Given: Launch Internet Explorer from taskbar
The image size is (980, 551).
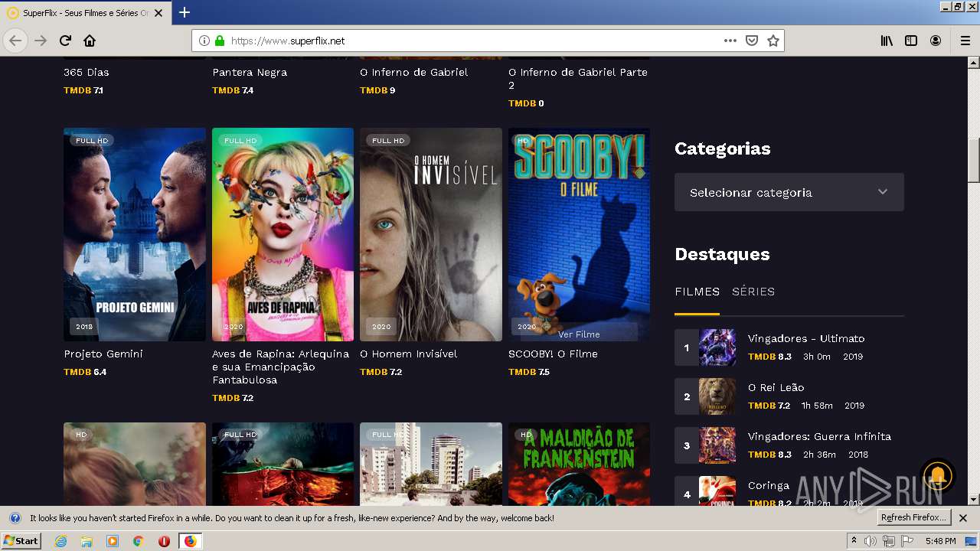Looking at the screenshot, I should click(61, 541).
